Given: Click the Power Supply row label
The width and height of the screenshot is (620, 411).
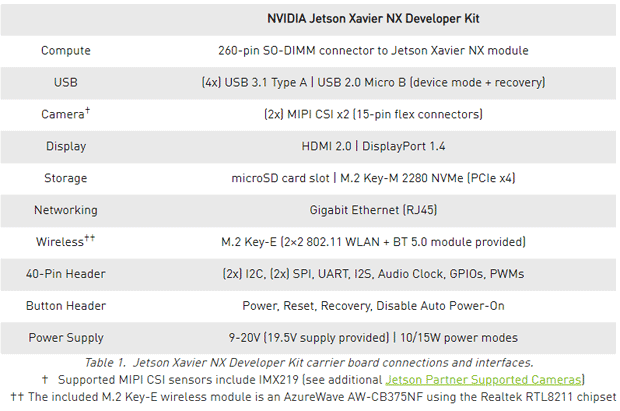Looking at the screenshot, I should pyautogui.click(x=66, y=337).
